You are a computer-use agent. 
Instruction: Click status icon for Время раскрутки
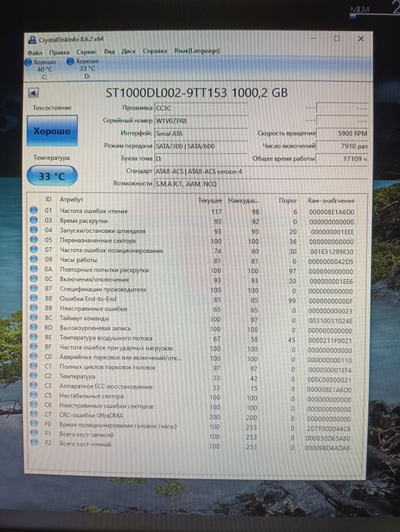(x=34, y=220)
